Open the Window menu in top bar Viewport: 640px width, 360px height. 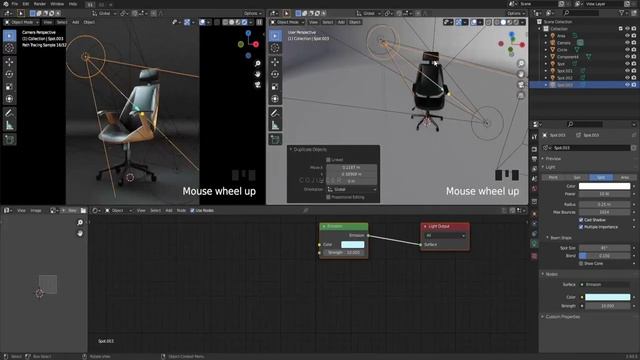[57, 4]
